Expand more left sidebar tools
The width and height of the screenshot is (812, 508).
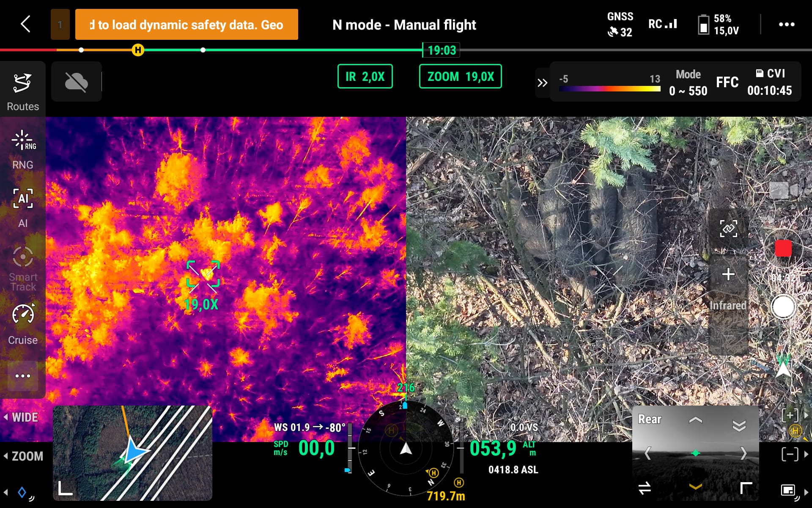pyautogui.click(x=23, y=376)
